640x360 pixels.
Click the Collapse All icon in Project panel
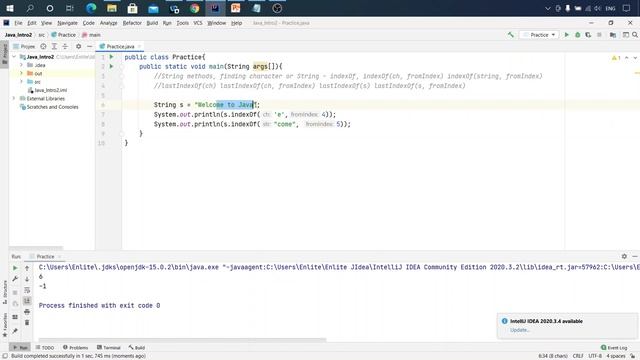(x=65, y=47)
